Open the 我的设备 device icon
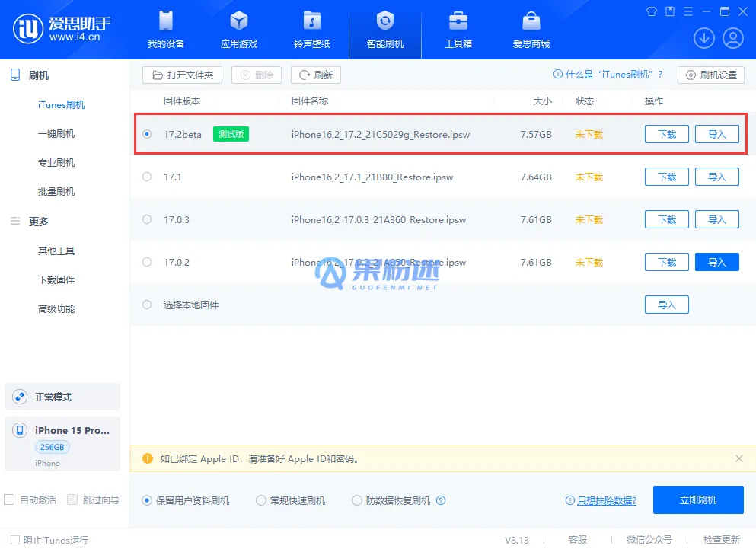This screenshot has height=549, width=756. click(x=166, y=21)
